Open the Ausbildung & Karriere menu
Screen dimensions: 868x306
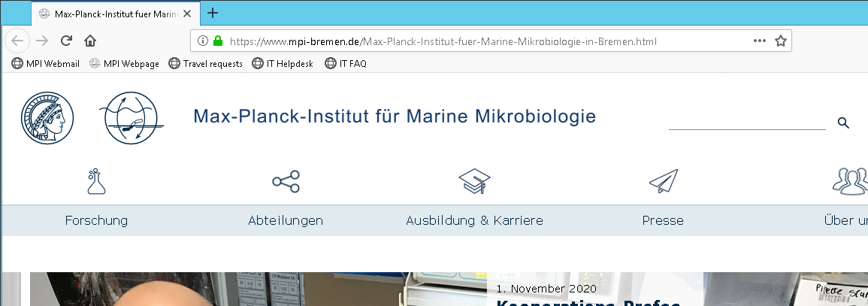[x=474, y=220]
